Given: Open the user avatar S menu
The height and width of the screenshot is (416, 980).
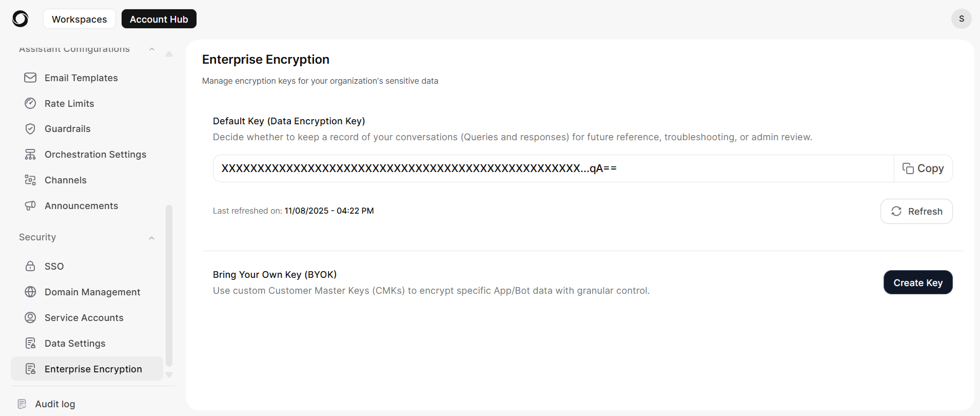Looking at the screenshot, I should coord(961,18).
